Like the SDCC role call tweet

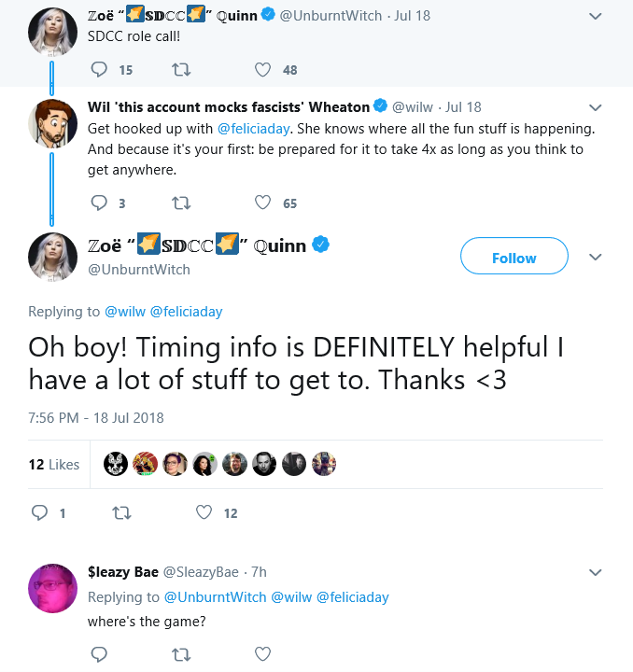(x=262, y=69)
